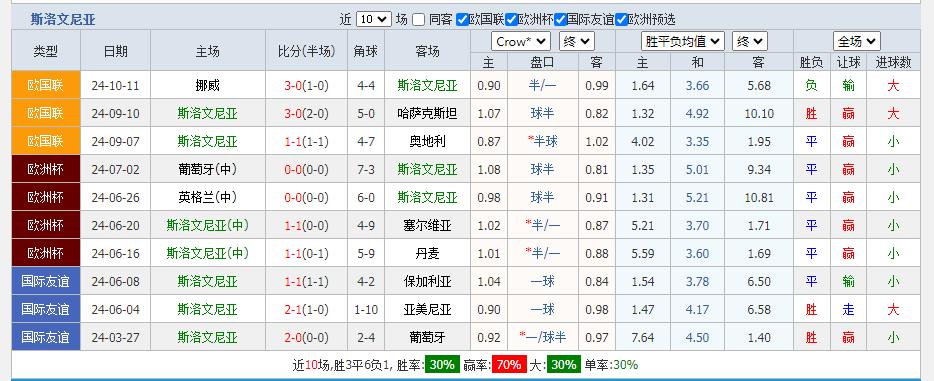Click the 让球 column header

(x=848, y=62)
